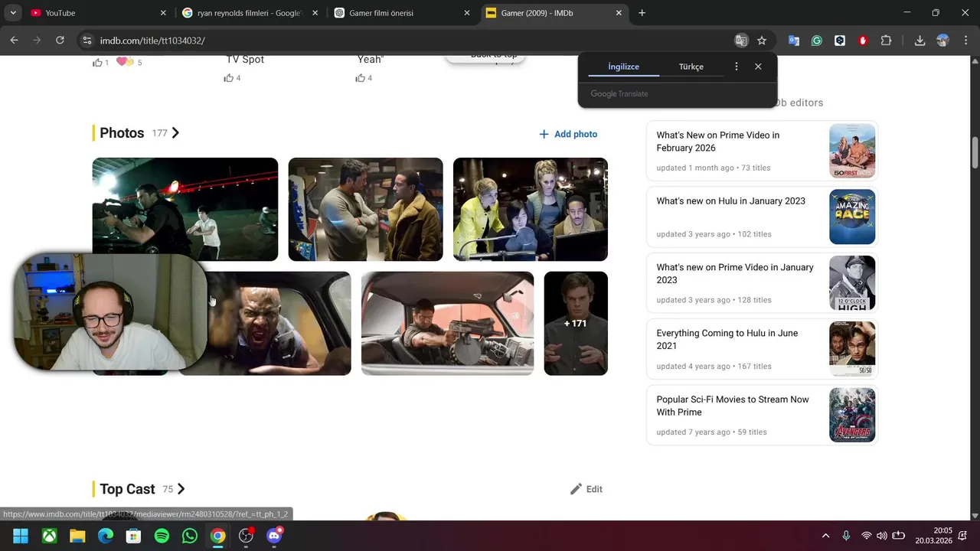This screenshot has height=551, width=980.
Task: Open Xbox app from taskbar
Action: [x=49, y=536]
